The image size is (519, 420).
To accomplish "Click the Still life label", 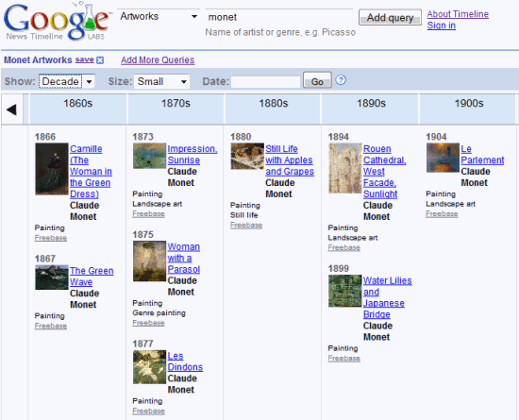I will coord(244,215).
